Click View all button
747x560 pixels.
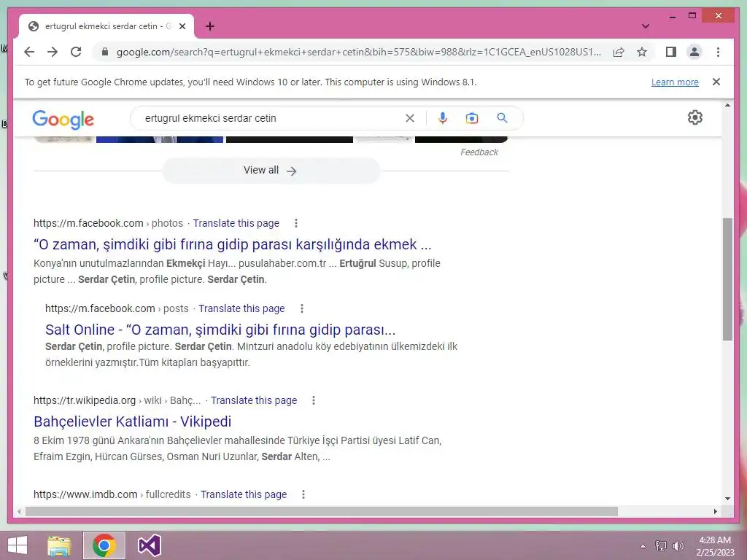tap(271, 171)
